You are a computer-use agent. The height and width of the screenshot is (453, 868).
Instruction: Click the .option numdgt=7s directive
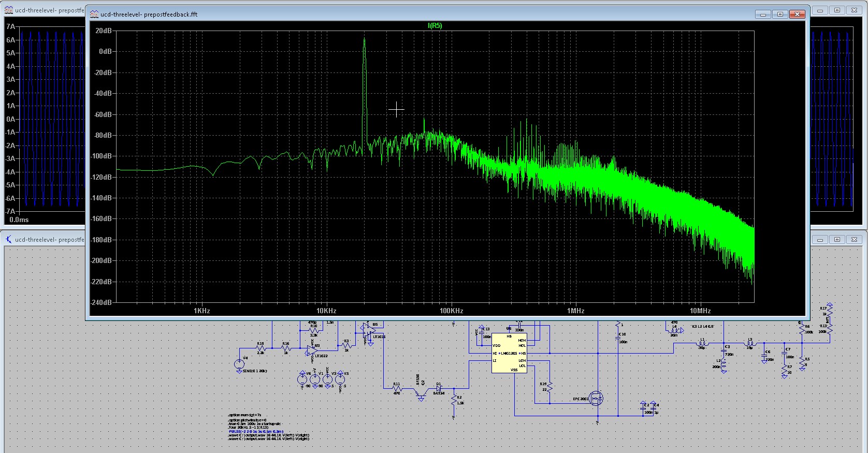click(x=244, y=415)
